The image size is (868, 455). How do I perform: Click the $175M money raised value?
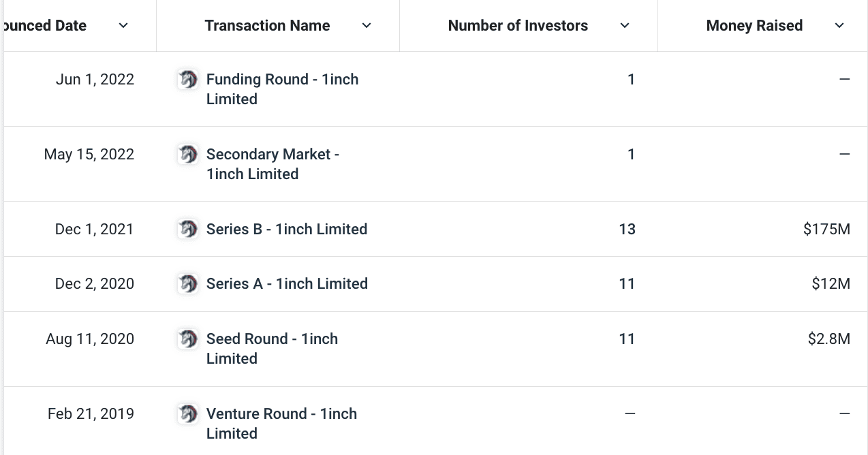click(826, 229)
